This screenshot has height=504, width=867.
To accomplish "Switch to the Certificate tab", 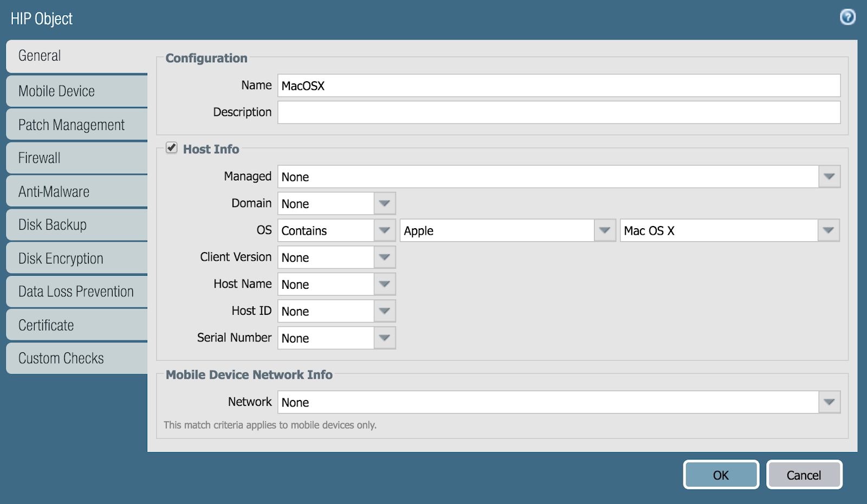I will pyautogui.click(x=77, y=325).
